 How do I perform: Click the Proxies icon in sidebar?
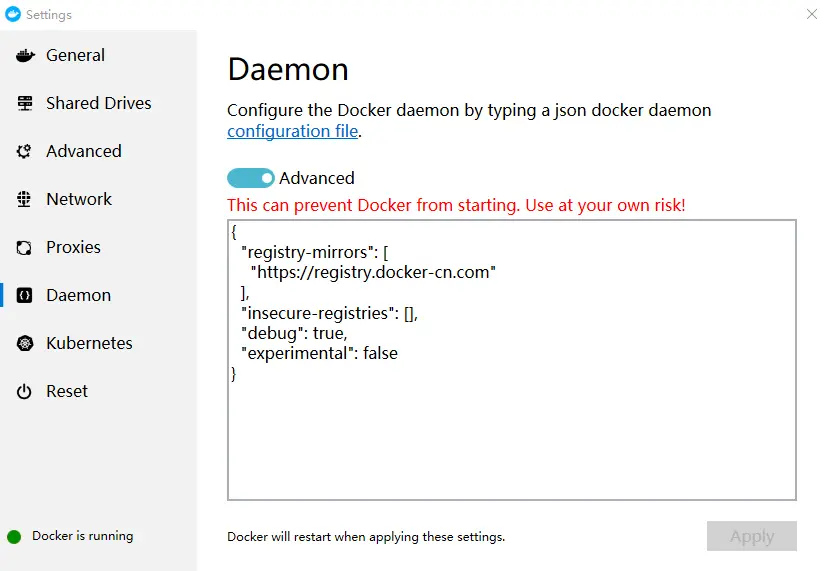tap(25, 248)
